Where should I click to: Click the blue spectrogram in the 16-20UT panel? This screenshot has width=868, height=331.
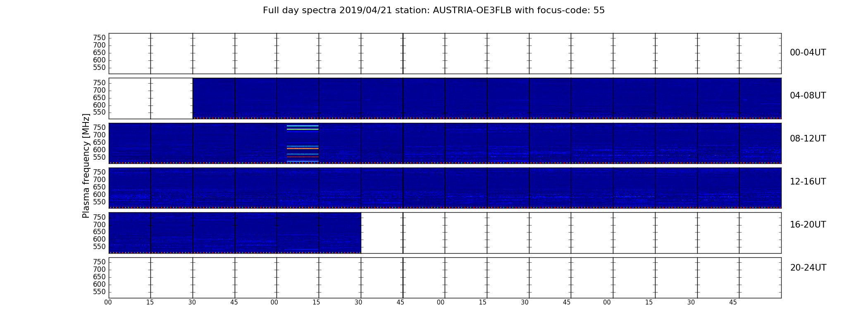(235, 233)
